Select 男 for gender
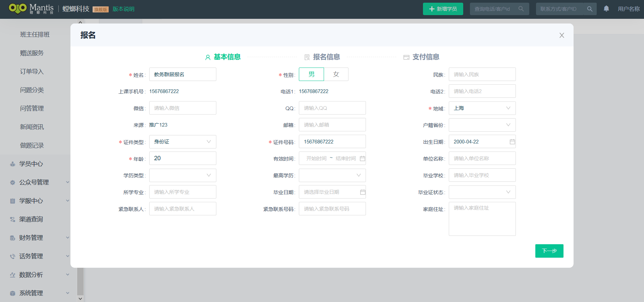 pos(311,74)
